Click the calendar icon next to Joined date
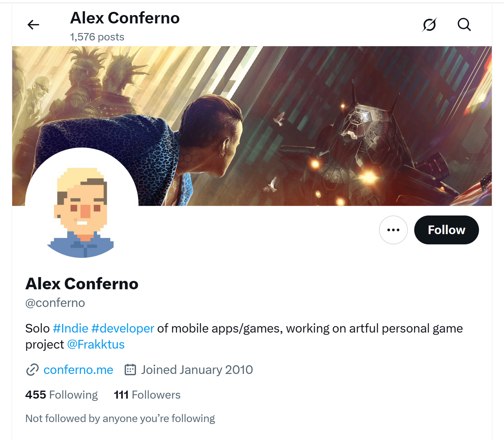Screen dimensions: 504x440 (x=130, y=370)
